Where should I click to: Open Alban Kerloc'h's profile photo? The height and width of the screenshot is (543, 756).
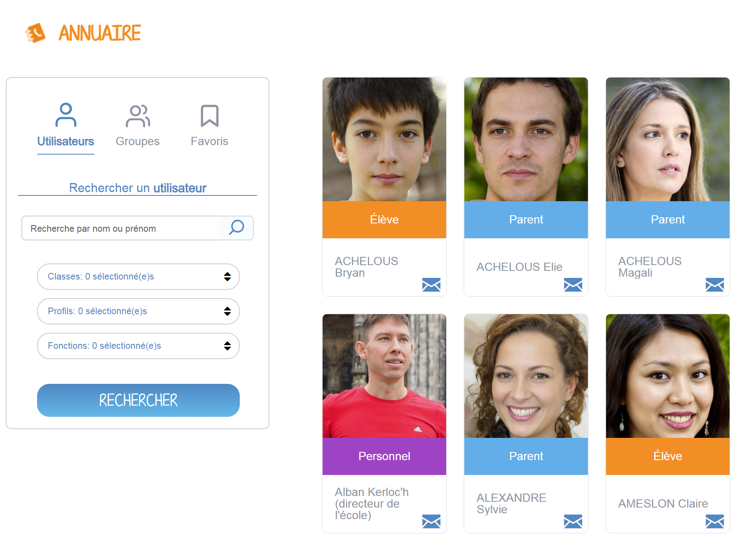click(384, 376)
